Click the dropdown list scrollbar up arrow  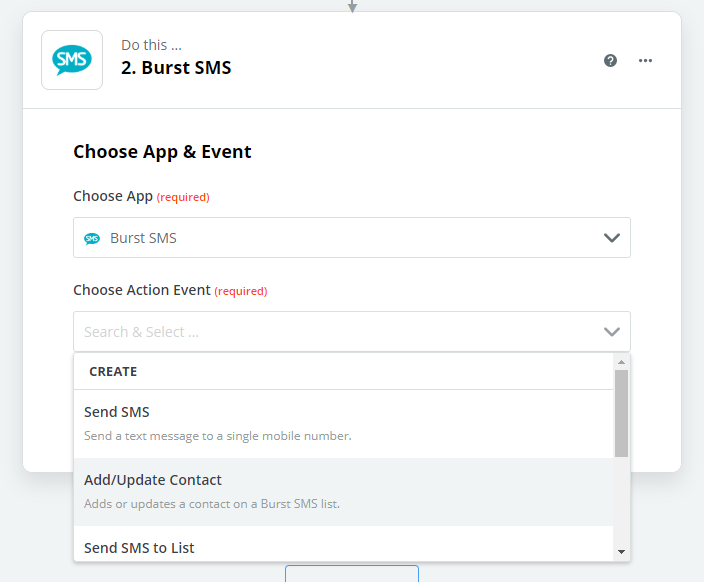tap(621, 362)
